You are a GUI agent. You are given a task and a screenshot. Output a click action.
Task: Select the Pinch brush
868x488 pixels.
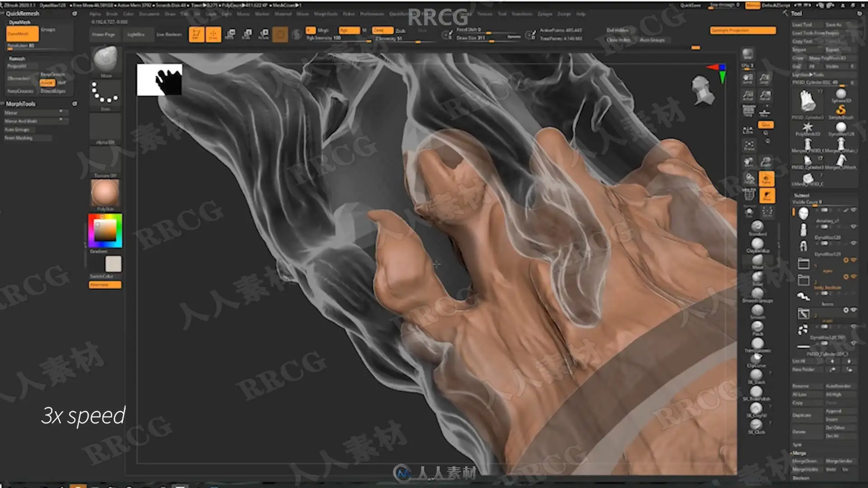click(x=757, y=328)
